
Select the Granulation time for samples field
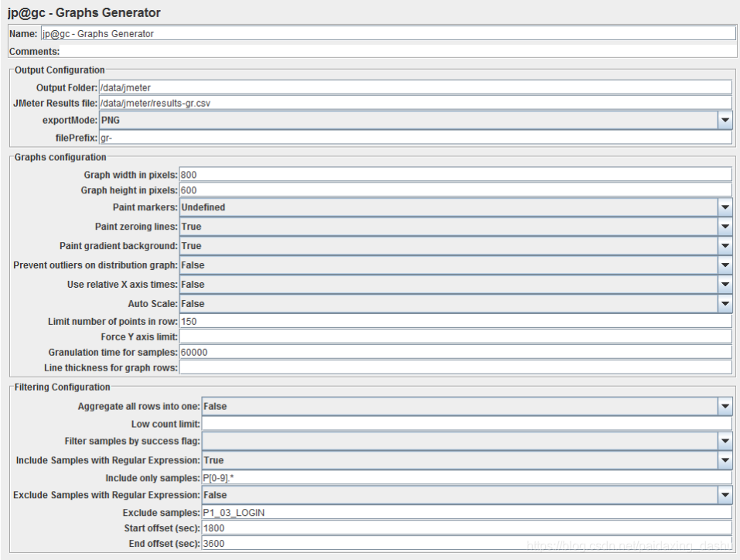pyautogui.click(x=455, y=352)
